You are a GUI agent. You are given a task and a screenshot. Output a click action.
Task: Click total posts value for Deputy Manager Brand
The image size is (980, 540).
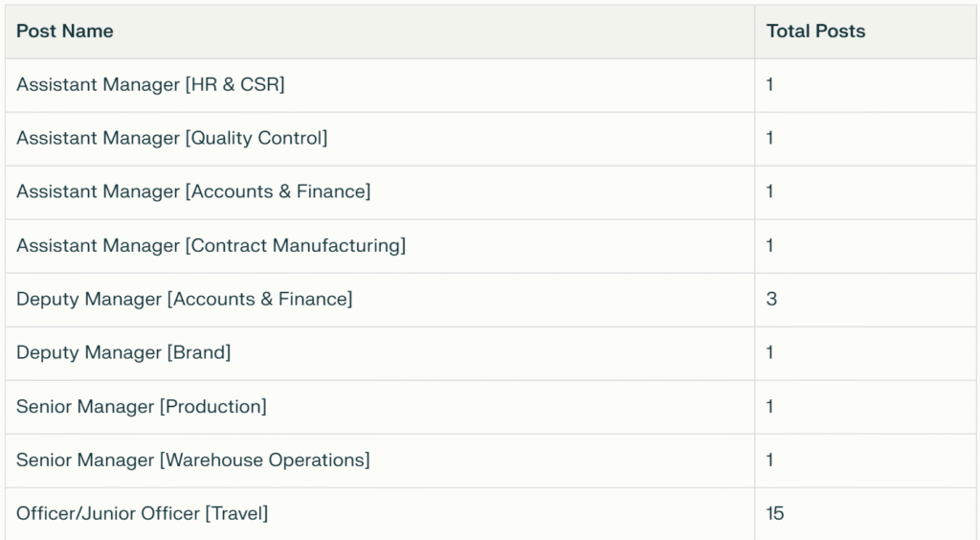click(770, 352)
